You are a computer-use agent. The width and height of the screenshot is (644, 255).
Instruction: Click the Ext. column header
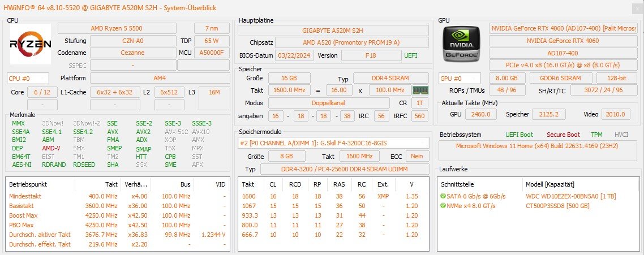click(x=383, y=184)
